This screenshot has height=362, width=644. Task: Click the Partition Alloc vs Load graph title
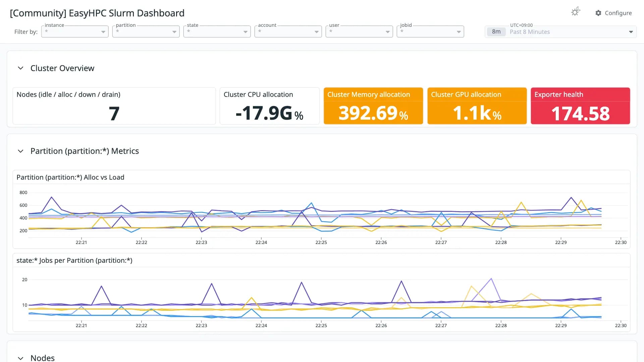[x=70, y=177]
